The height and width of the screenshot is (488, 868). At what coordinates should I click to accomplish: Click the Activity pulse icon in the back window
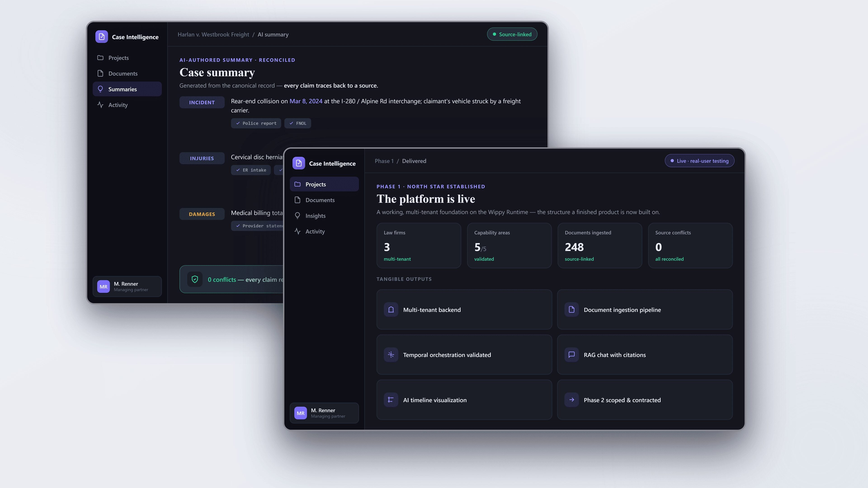(100, 105)
